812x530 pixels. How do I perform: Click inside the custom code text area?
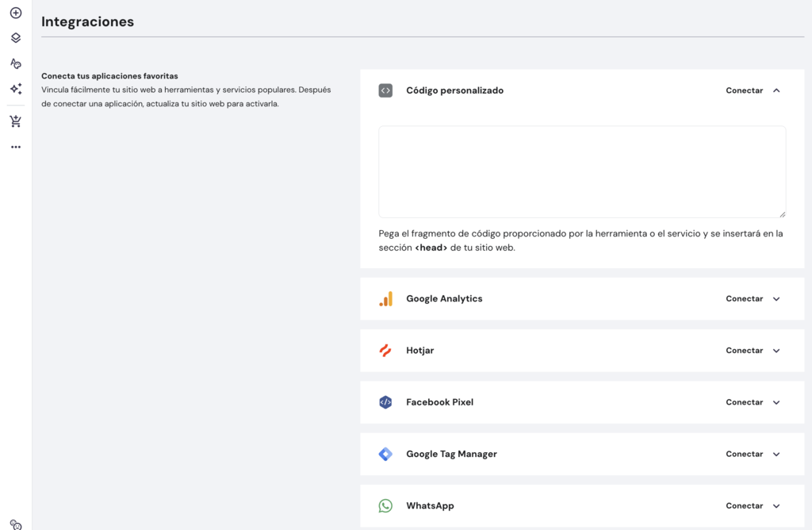[581, 171]
